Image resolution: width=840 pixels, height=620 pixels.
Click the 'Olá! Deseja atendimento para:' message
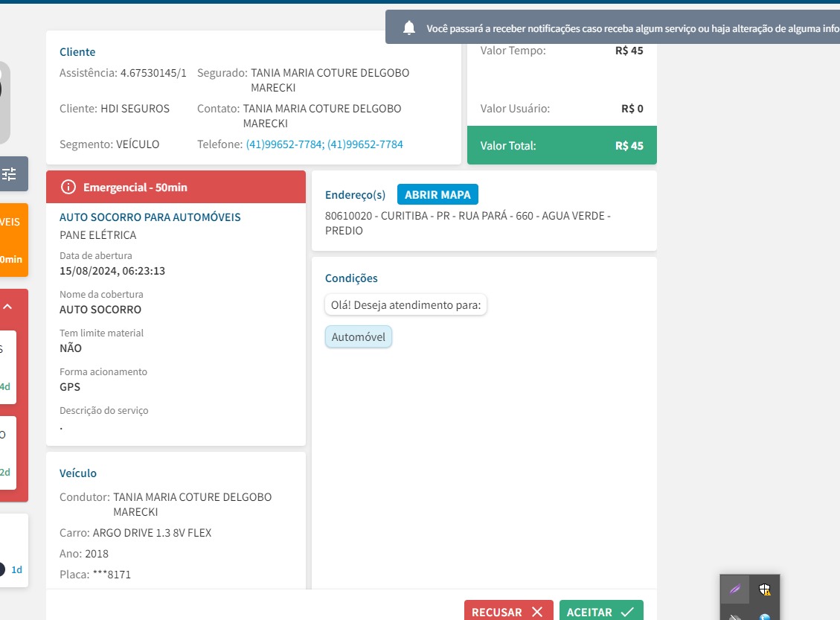click(x=405, y=305)
